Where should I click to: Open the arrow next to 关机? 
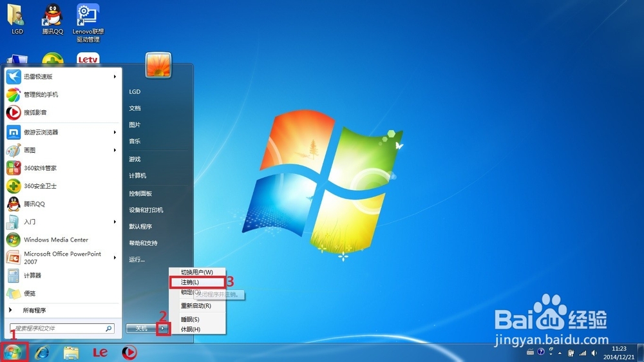coord(163,329)
